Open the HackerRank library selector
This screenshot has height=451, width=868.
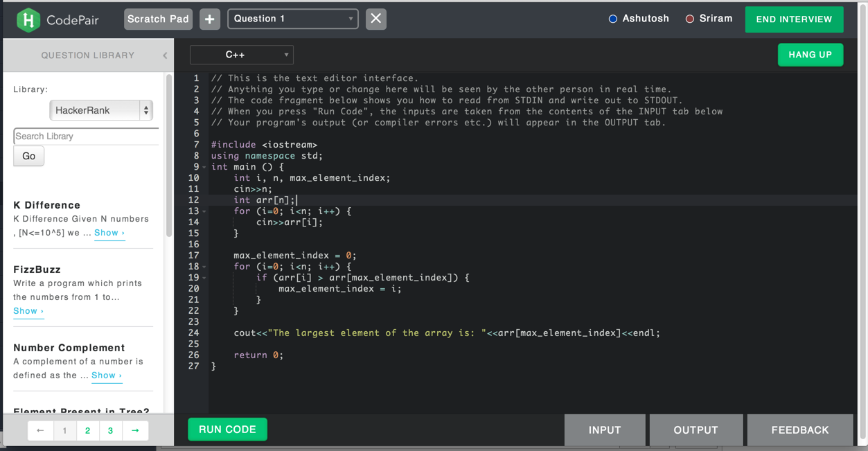(100, 110)
